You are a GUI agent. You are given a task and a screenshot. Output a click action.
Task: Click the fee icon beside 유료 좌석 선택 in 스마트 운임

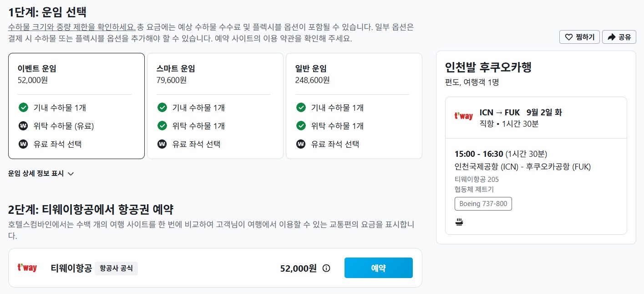point(162,144)
